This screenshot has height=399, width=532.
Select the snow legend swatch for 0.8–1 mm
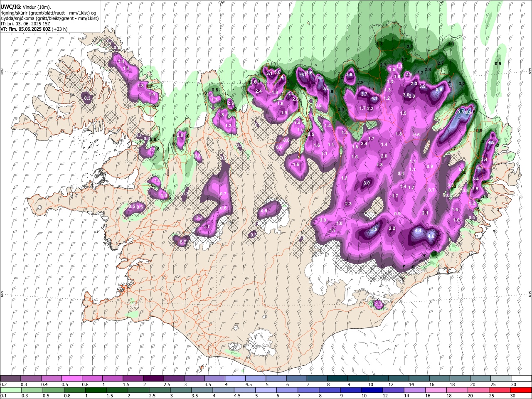(x=92, y=378)
